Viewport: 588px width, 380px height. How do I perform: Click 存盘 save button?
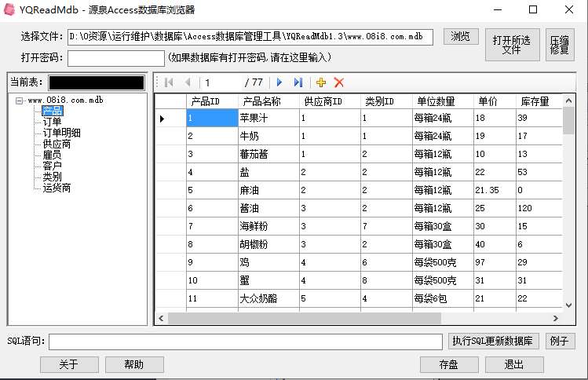(449, 364)
